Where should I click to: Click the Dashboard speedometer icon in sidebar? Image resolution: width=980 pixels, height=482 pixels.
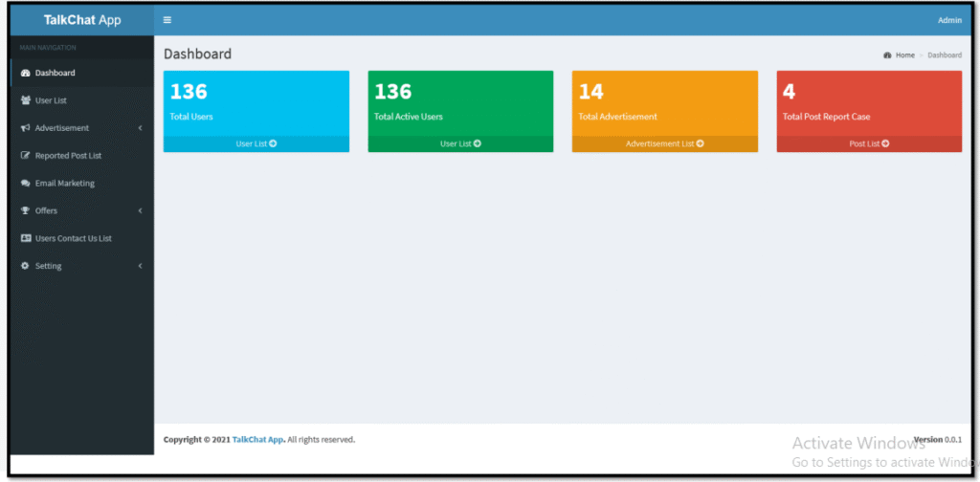click(x=25, y=73)
